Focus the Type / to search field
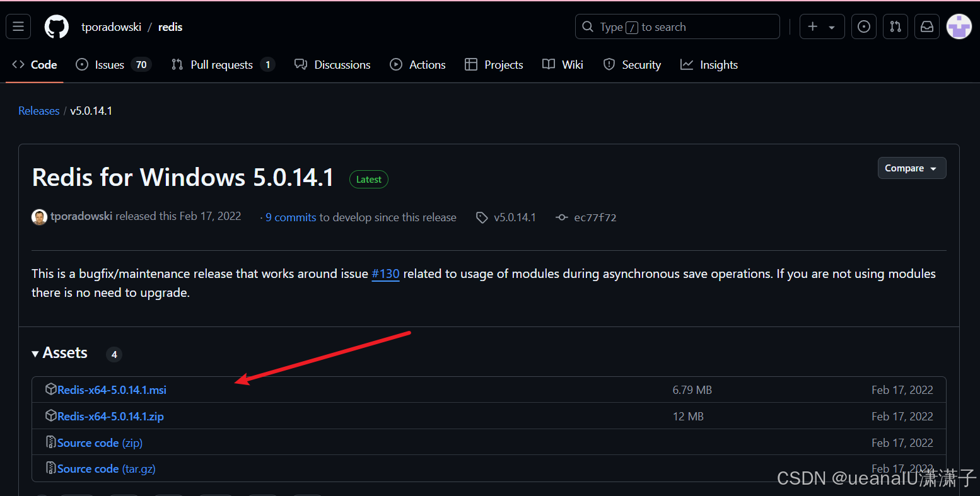The height and width of the screenshot is (496, 980). (x=677, y=26)
